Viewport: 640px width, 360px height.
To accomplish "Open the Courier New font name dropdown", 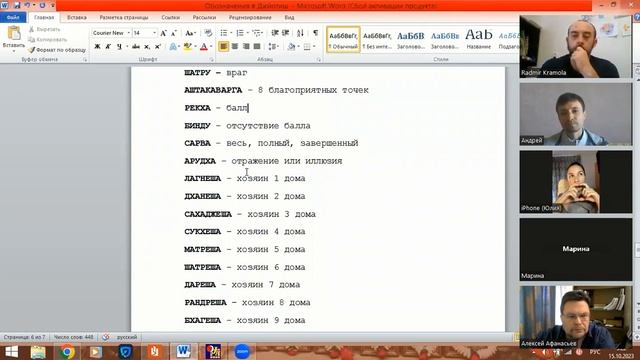I will click(129, 33).
